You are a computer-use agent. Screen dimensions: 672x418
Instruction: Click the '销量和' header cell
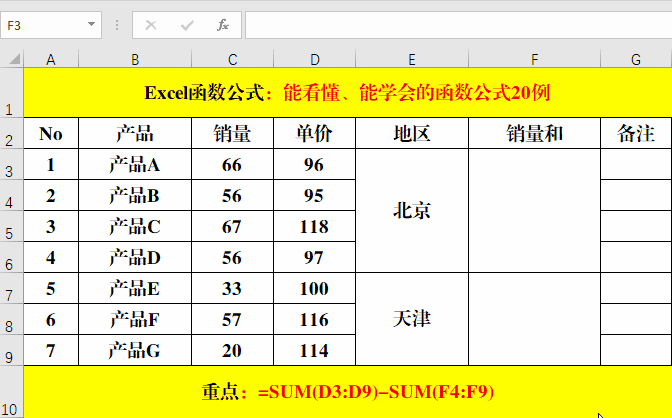[x=534, y=133]
